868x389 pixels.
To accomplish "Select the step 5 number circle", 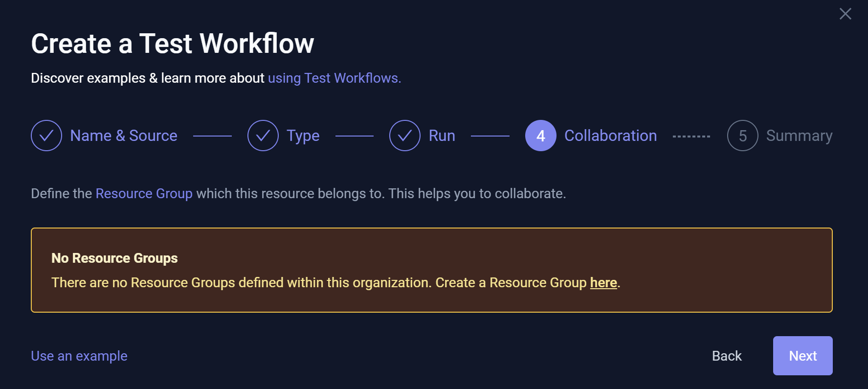I will tap(742, 136).
